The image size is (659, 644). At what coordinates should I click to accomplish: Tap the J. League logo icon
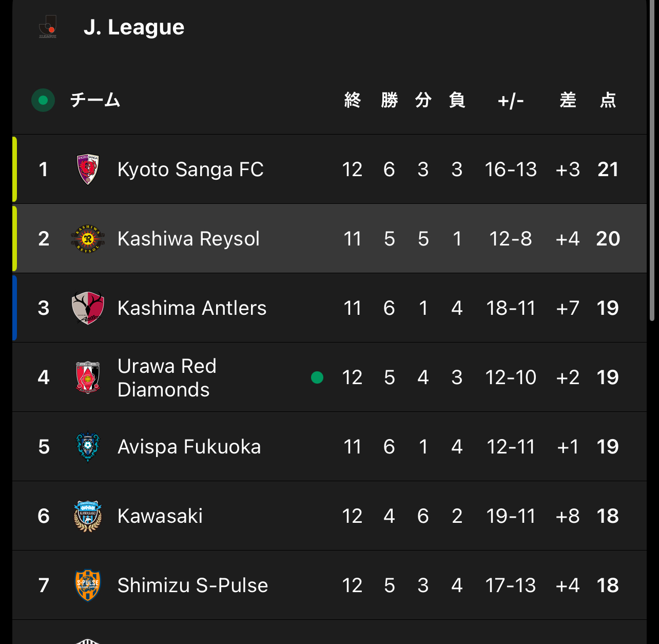coord(48,27)
